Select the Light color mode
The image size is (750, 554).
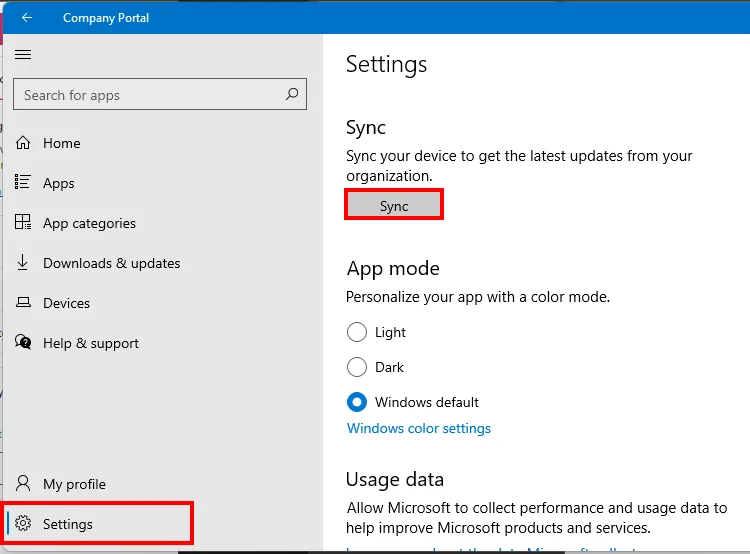point(357,332)
